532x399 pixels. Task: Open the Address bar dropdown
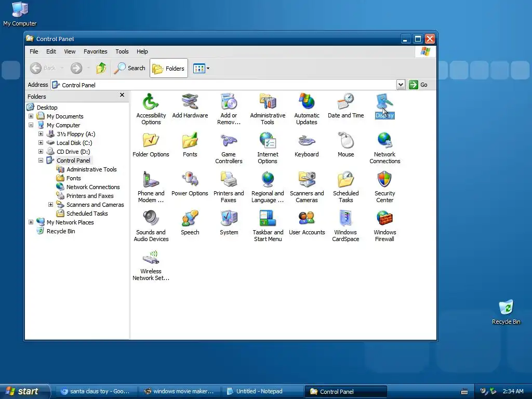point(401,85)
